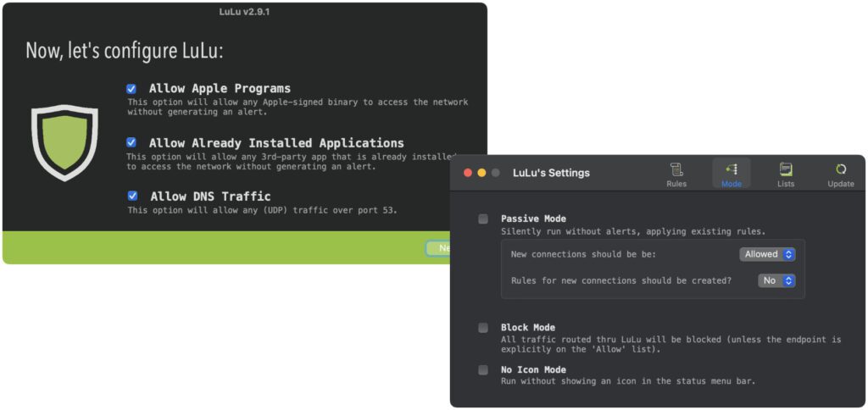Click the green LuLu shield logo

(64, 142)
